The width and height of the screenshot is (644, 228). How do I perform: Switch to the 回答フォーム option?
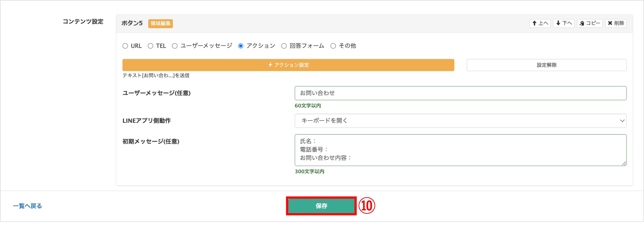click(284, 46)
